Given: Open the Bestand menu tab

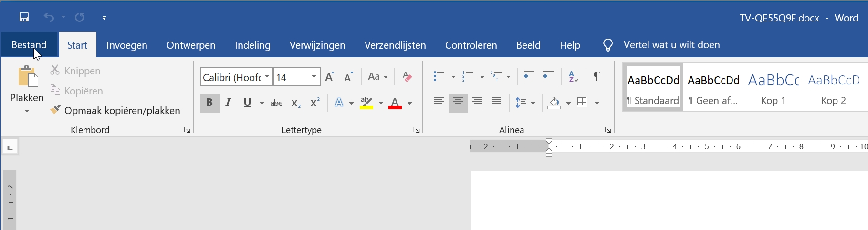Looking at the screenshot, I should coord(29,45).
